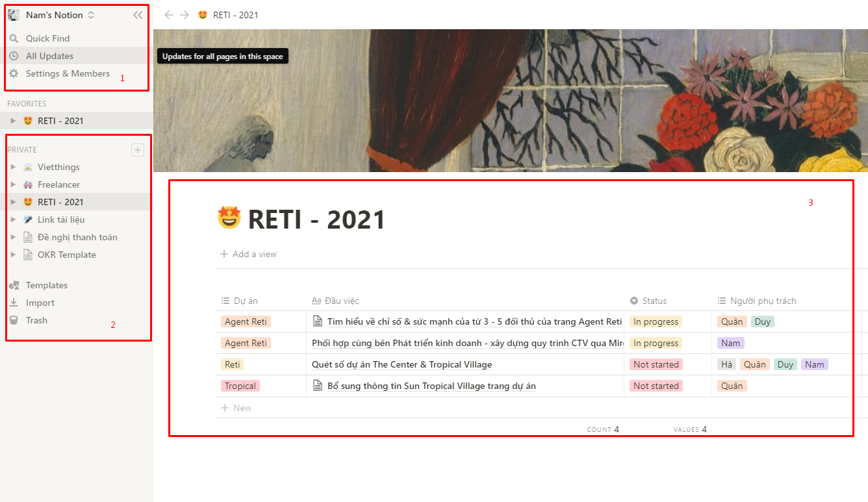Click the RETI - 2021 emoji under Private
This screenshot has height=502, width=868.
tap(27, 202)
